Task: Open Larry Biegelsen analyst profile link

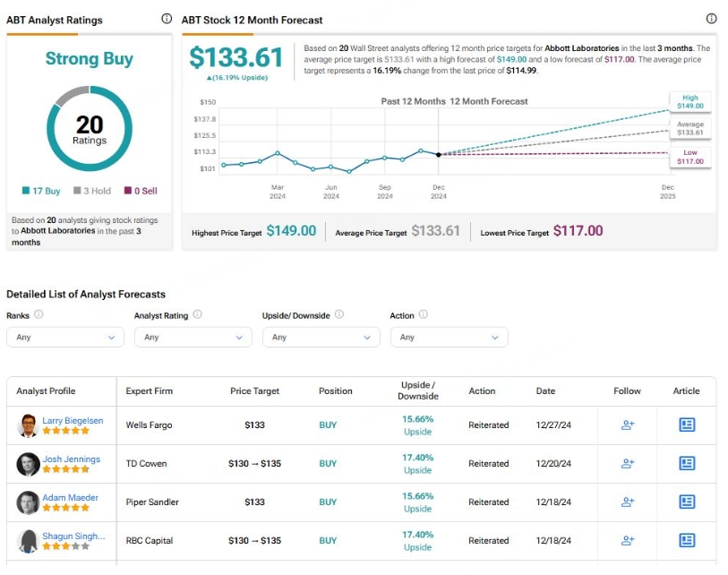Action: coord(73,420)
